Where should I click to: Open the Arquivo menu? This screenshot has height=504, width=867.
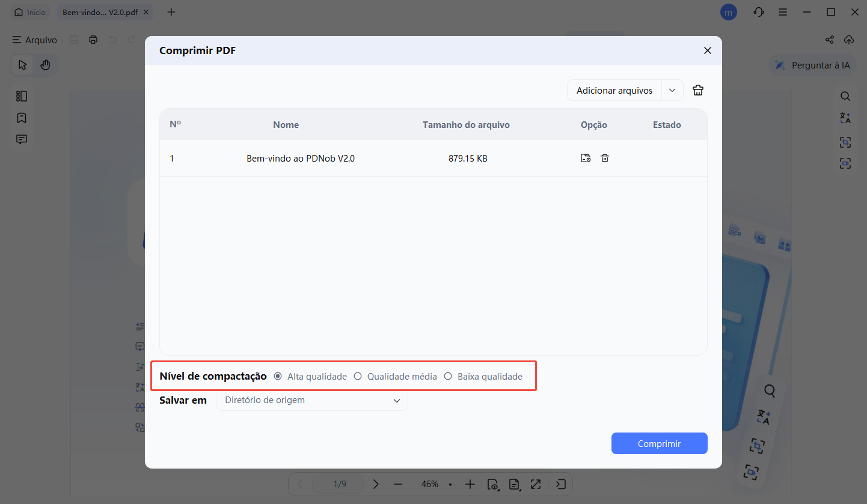[x=34, y=40]
